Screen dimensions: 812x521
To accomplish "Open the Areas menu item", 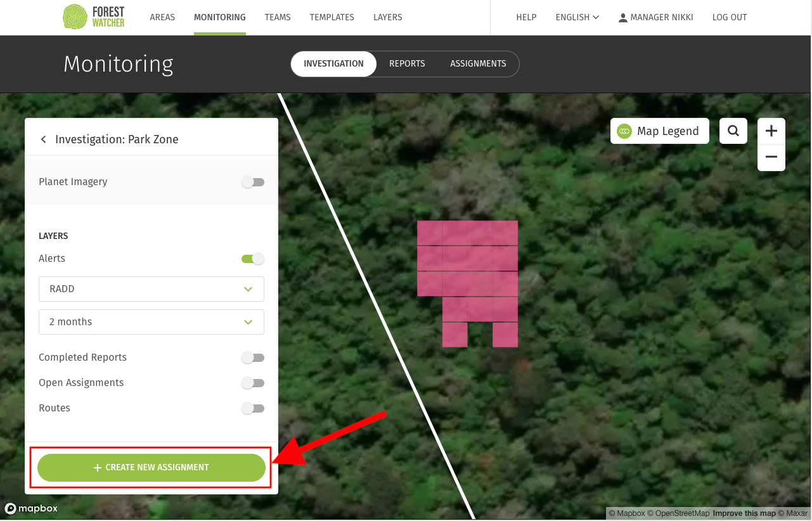I will (x=162, y=17).
